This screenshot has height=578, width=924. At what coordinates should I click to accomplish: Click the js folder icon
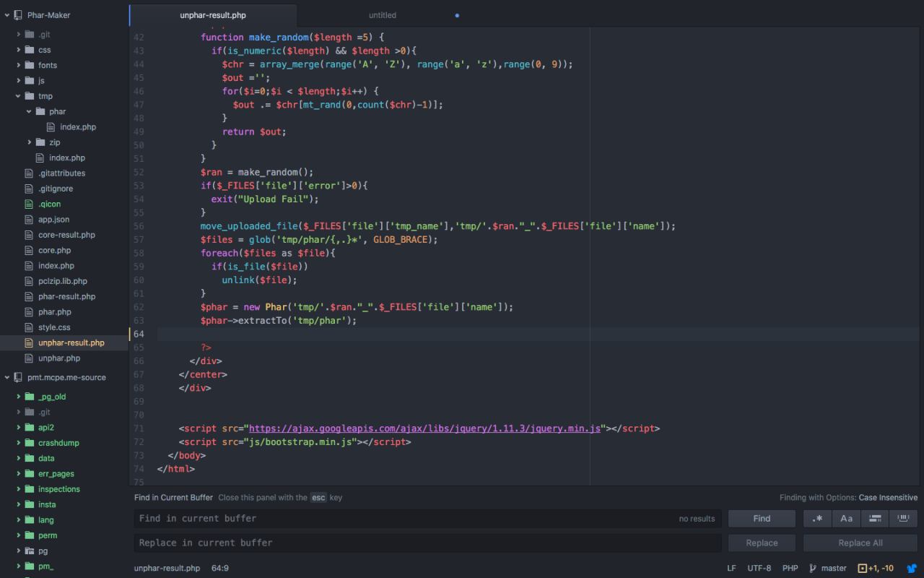click(30, 81)
